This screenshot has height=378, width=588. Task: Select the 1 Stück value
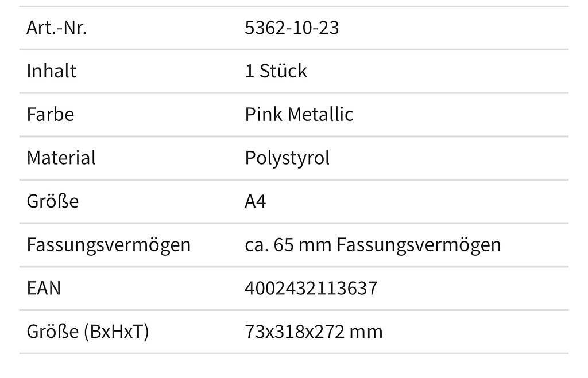tap(276, 71)
